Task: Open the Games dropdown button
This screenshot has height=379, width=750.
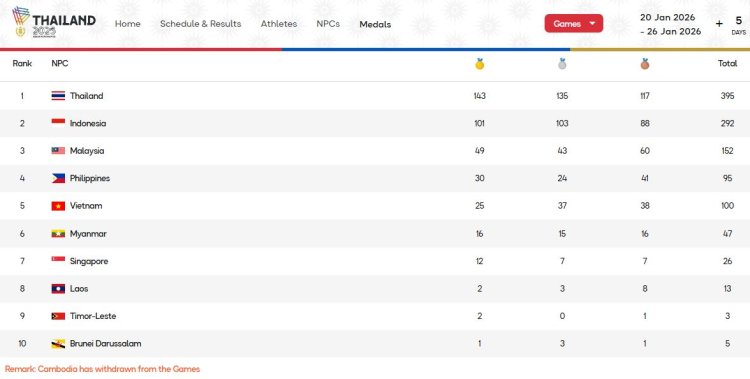Action: [x=574, y=23]
